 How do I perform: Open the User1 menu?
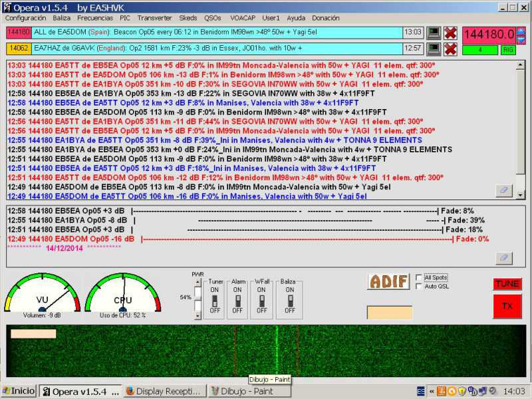[271, 18]
